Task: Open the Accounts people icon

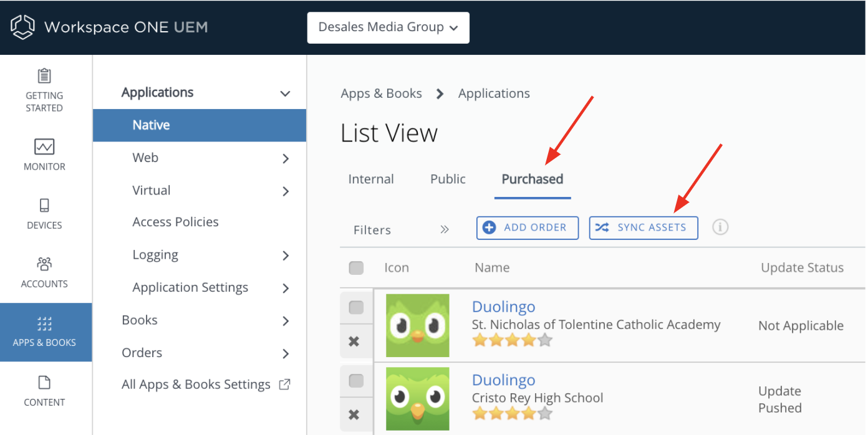Action: 44,264
